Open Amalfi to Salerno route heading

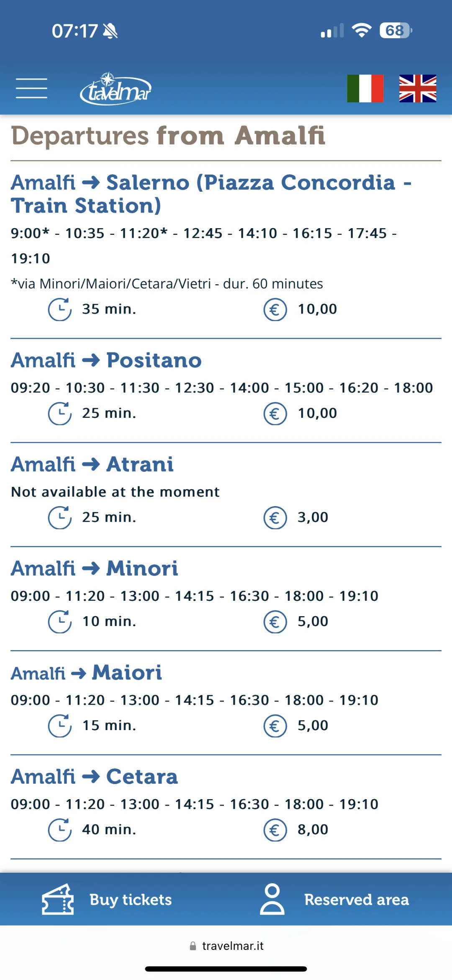point(211,194)
